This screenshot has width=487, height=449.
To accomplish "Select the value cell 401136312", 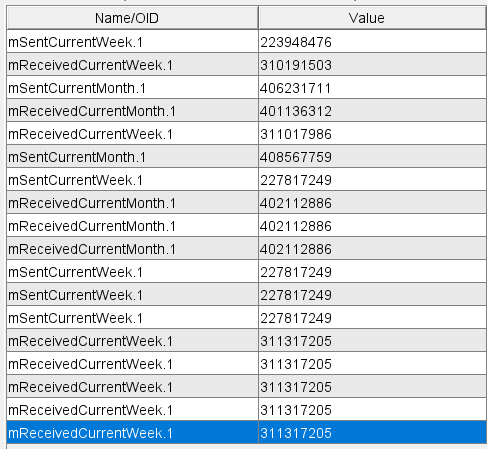I will point(372,111).
